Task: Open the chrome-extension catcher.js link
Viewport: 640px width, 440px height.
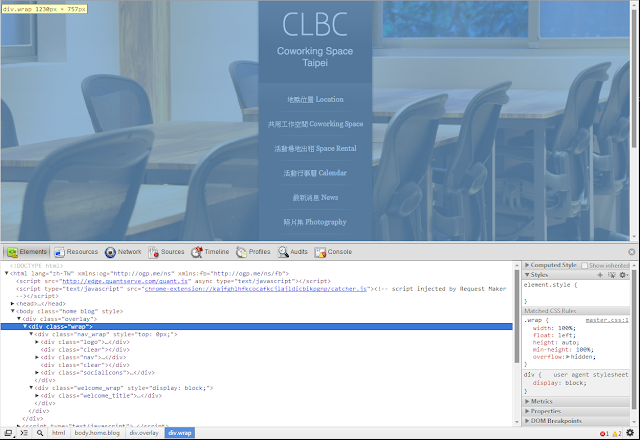Action: [x=256, y=289]
